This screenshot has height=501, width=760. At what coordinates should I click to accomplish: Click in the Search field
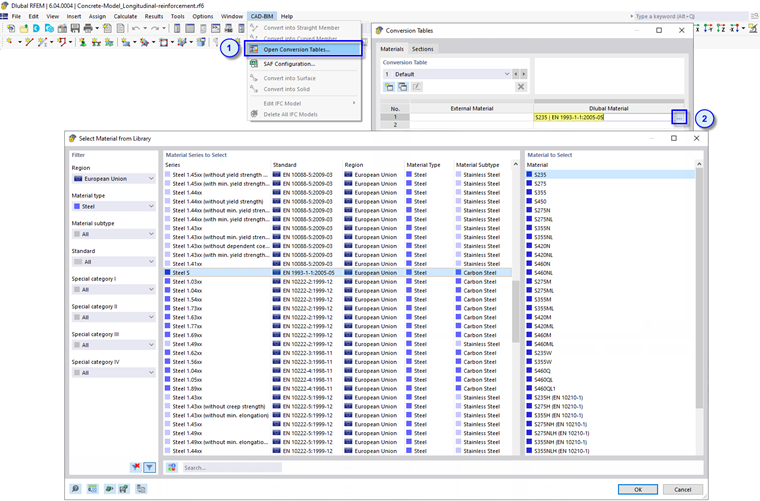coord(232,468)
